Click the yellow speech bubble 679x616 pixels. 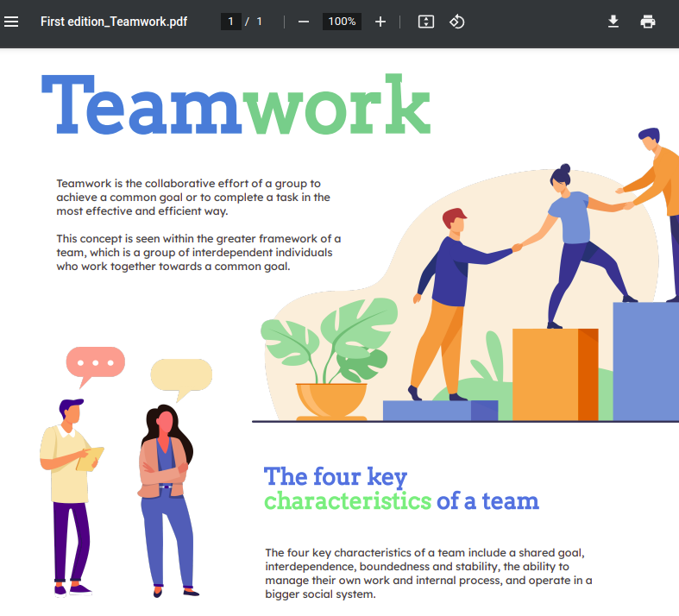tap(181, 375)
